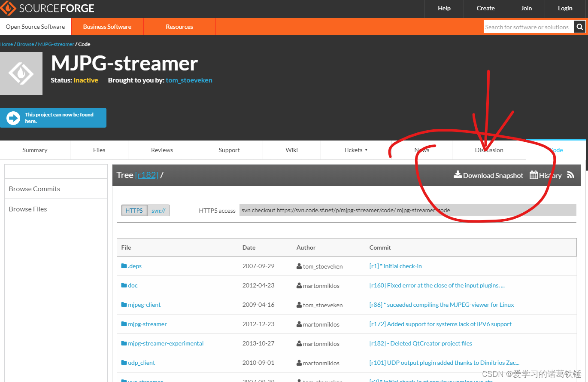Image resolution: width=588 pixels, height=382 pixels.
Task: Click the search for software input field
Action: click(x=529, y=27)
